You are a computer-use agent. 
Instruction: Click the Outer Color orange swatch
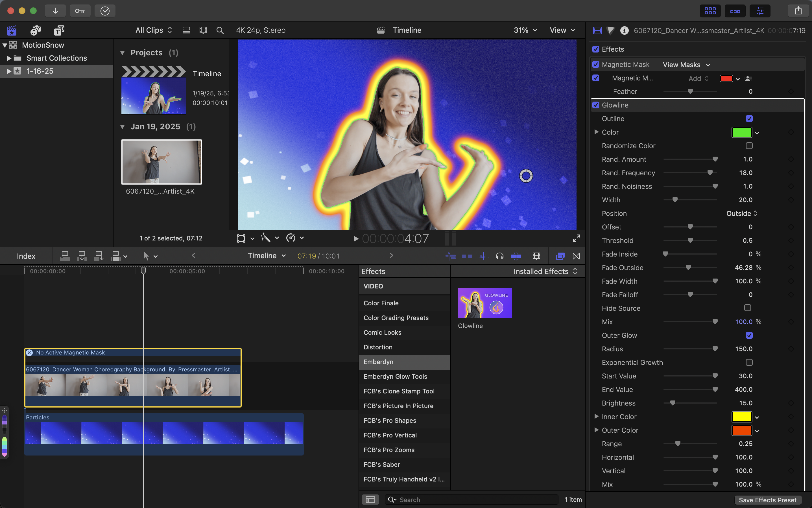tap(741, 430)
